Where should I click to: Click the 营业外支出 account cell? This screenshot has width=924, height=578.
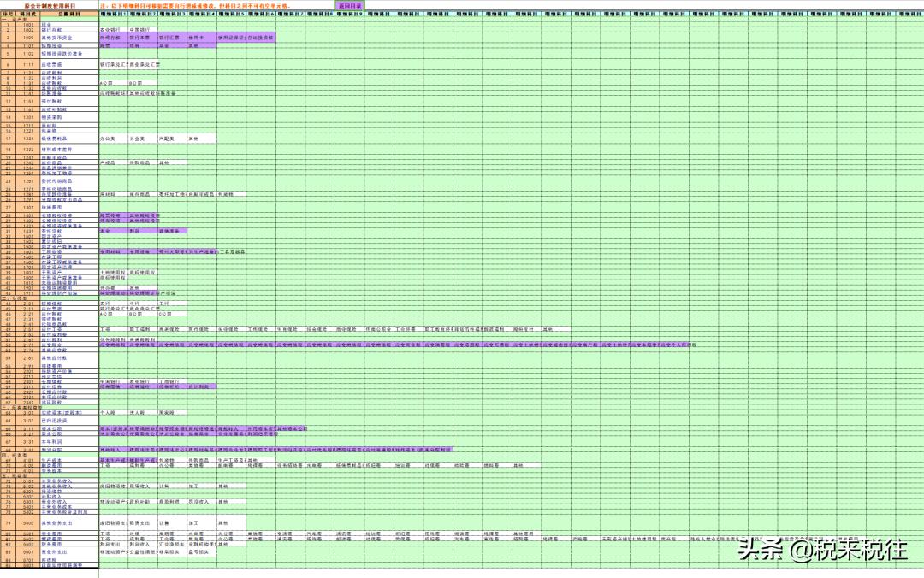click(x=69, y=552)
